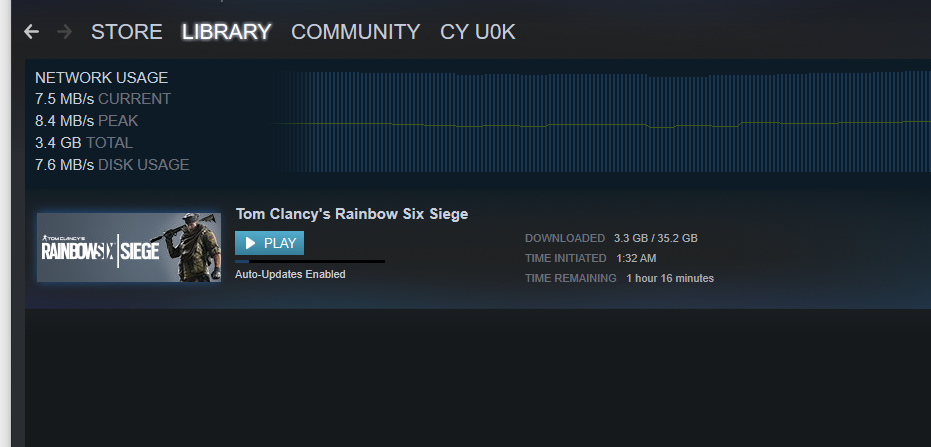Click the DOWNLOADED 3.3 GB / 35.2 GB text

click(x=611, y=239)
